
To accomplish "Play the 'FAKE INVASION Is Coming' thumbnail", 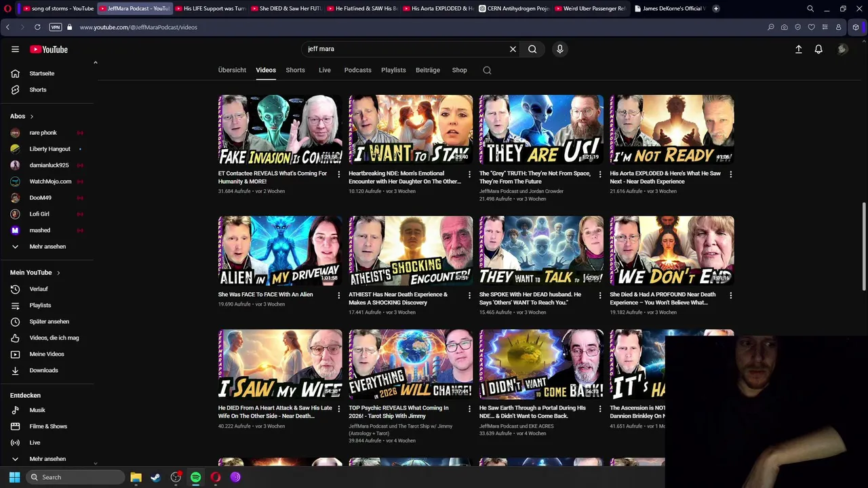I will point(280,129).
